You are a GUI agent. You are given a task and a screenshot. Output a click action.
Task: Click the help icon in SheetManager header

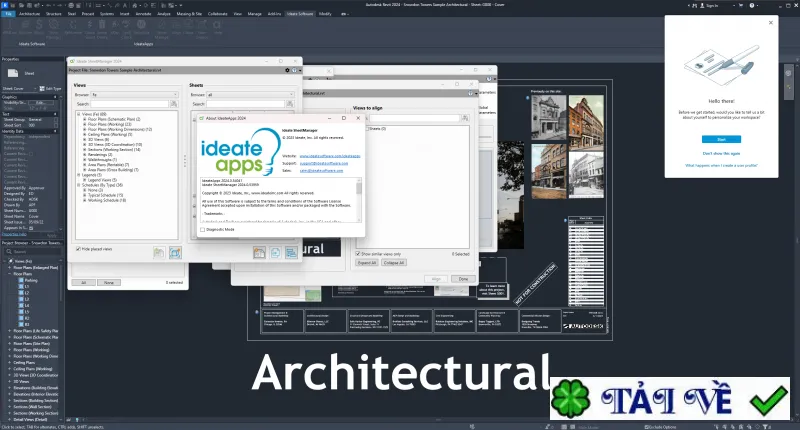[294, 70]
